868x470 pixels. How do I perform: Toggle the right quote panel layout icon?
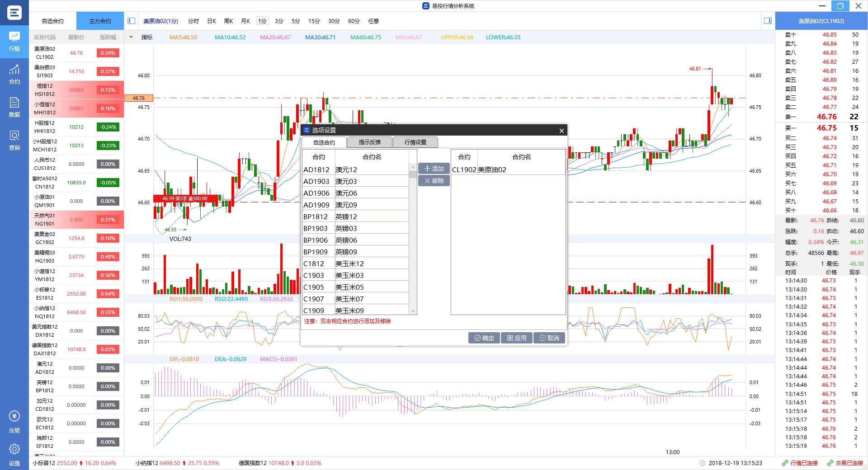pyautogui.click(x=768, y=21)
